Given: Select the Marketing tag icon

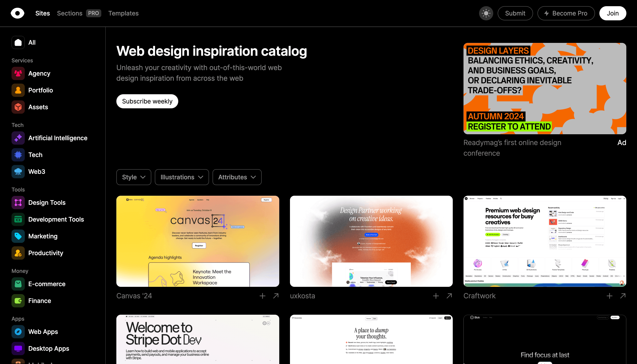Looking at the screenshot, I should (x=18, y=236).
